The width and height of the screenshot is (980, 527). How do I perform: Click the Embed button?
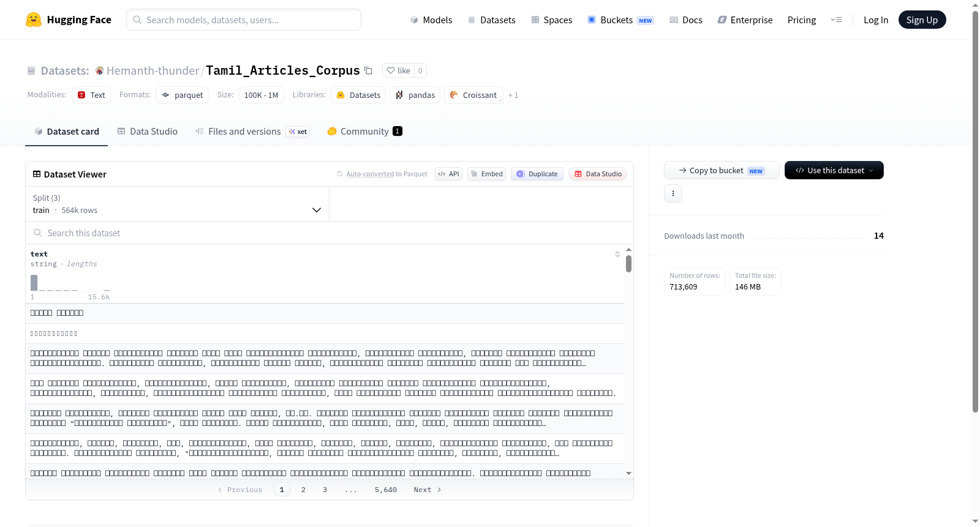coord(486,174)
